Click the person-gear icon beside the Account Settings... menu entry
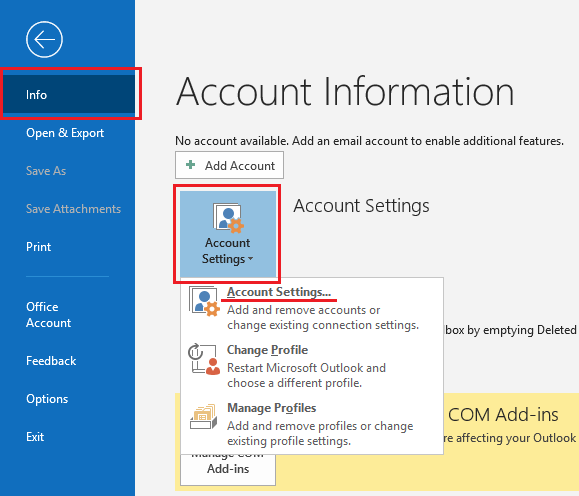579x496 pixels. (204, 301)
